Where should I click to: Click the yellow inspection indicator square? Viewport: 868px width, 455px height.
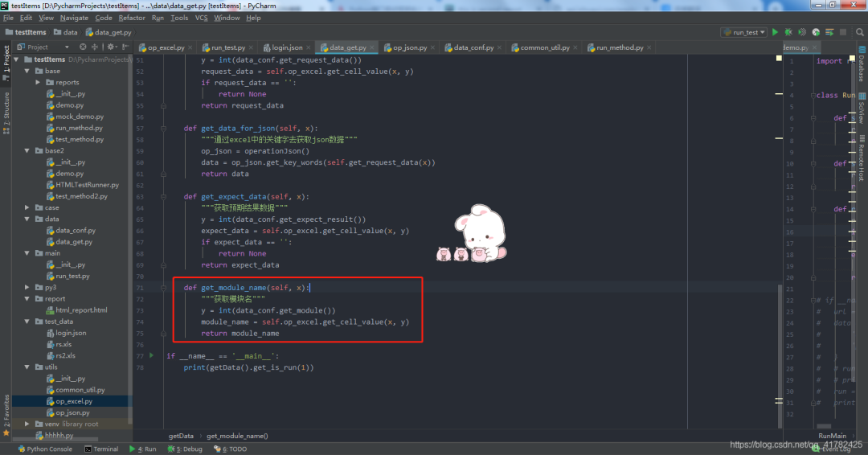(x=779, y=58)
